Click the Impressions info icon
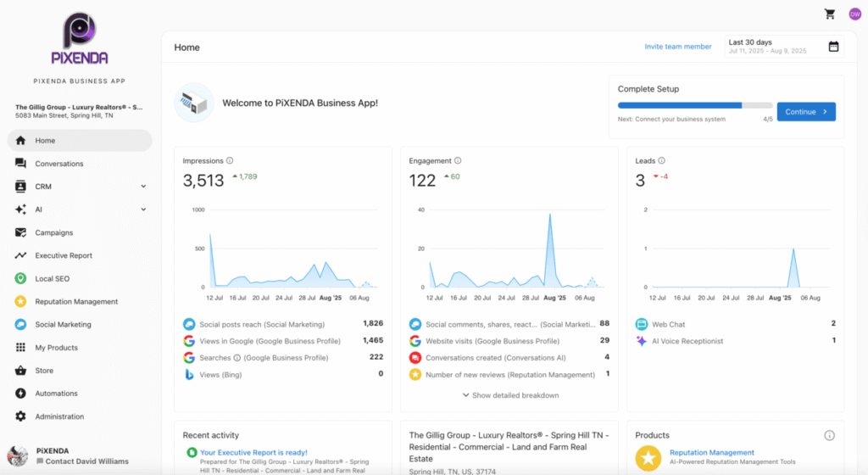The width and height of the screenshot is (868, 475). point(230,160)
